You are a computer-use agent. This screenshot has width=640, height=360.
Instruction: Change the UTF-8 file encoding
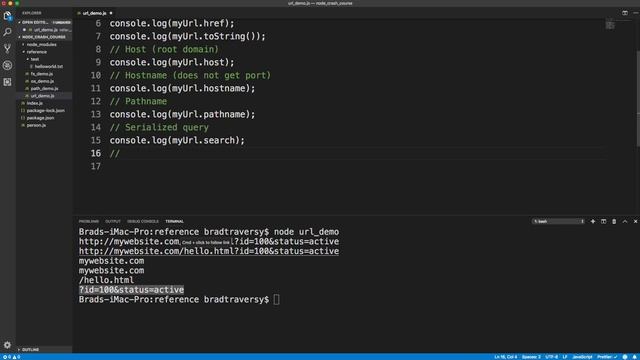(x=551, y=357)
